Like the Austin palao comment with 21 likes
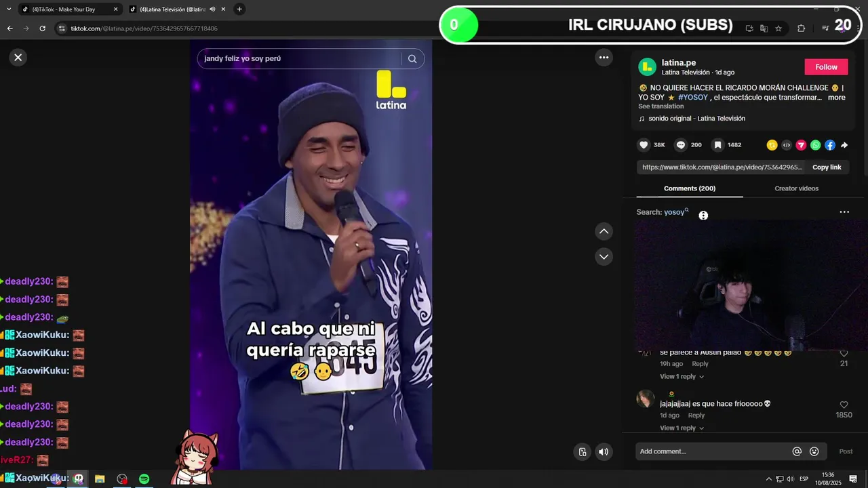868x488 pixels. 844,354
